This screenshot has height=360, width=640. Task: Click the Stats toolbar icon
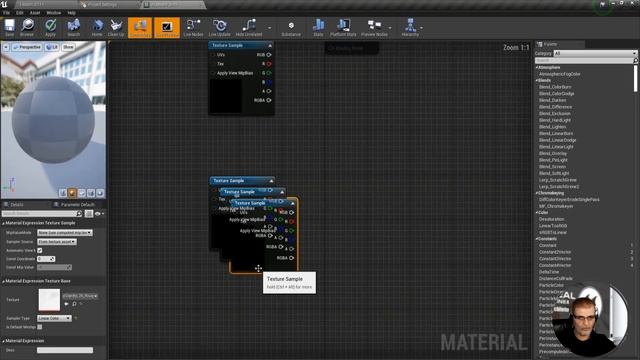318,27
